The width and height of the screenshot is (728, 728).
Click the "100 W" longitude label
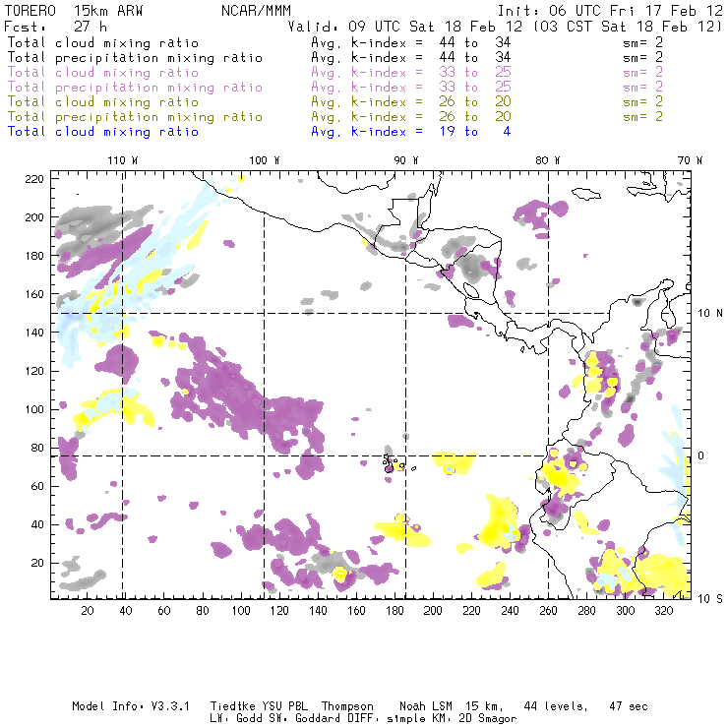[x=265, y=160]
